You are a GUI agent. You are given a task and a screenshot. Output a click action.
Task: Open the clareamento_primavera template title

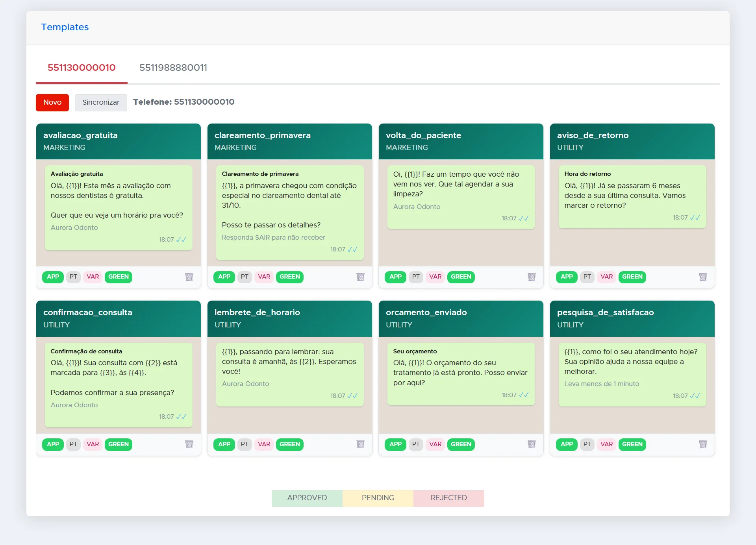click(263, 135)
